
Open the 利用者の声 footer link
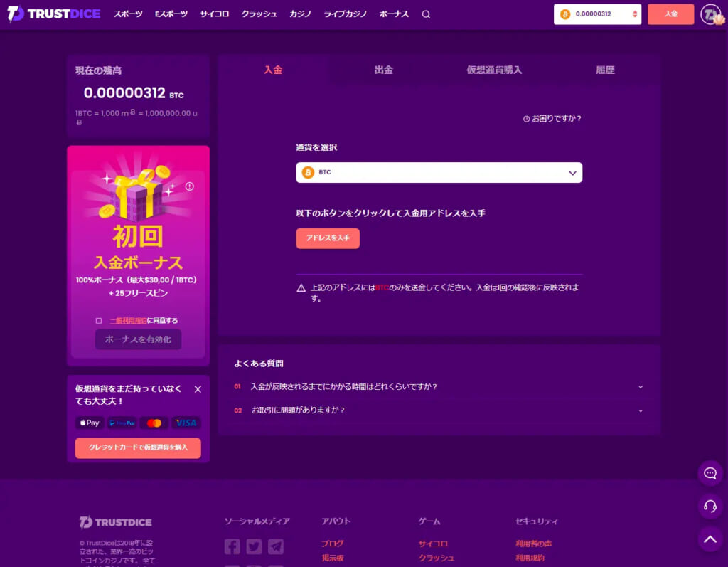533,544
